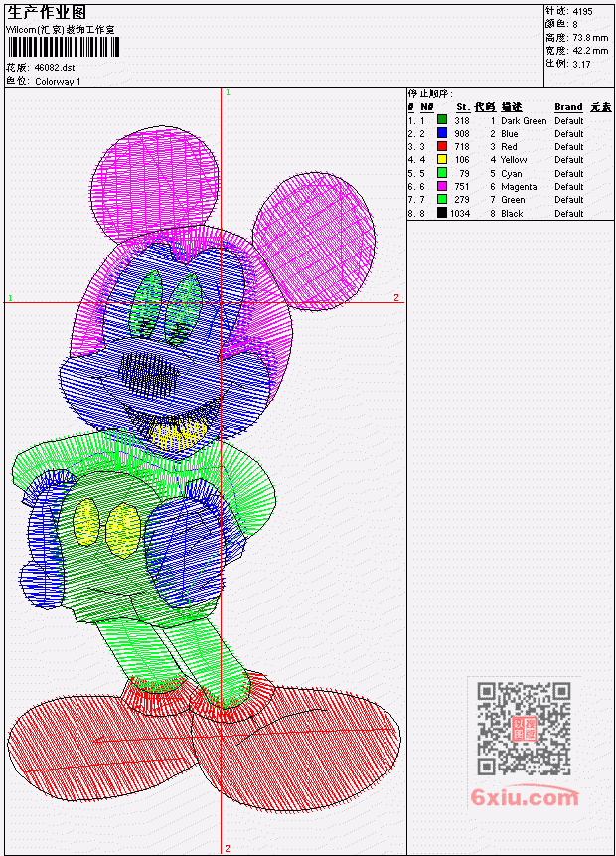Click the 'Dark Green' description text
The height and width of the screenshot is (856, 616).
tap(524, 120)
